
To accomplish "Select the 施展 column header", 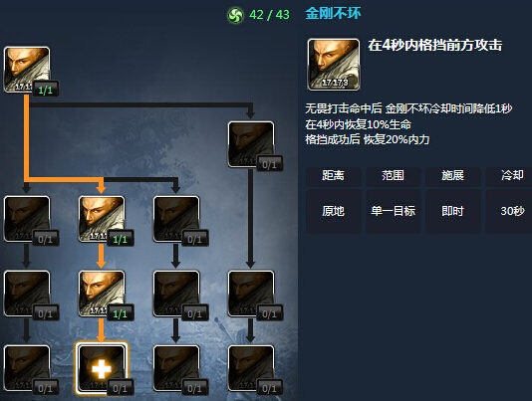I will pyautogui.click(x=452, y=176).
